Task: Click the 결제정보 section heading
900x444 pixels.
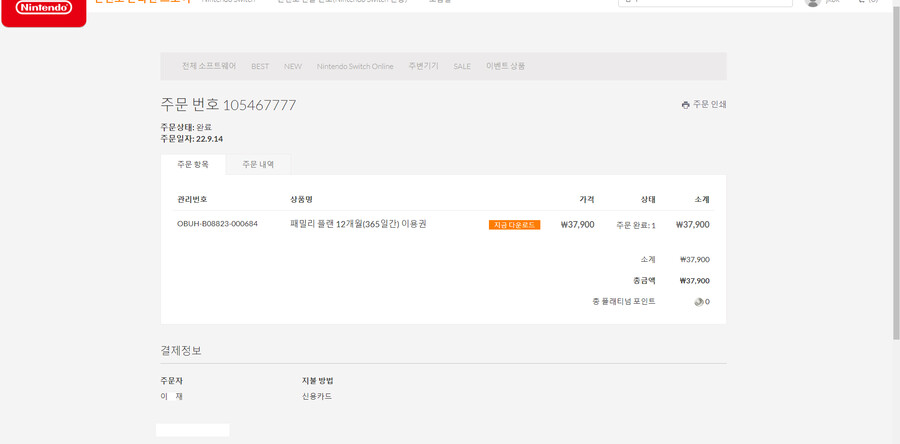Action: tap(181, 350)
